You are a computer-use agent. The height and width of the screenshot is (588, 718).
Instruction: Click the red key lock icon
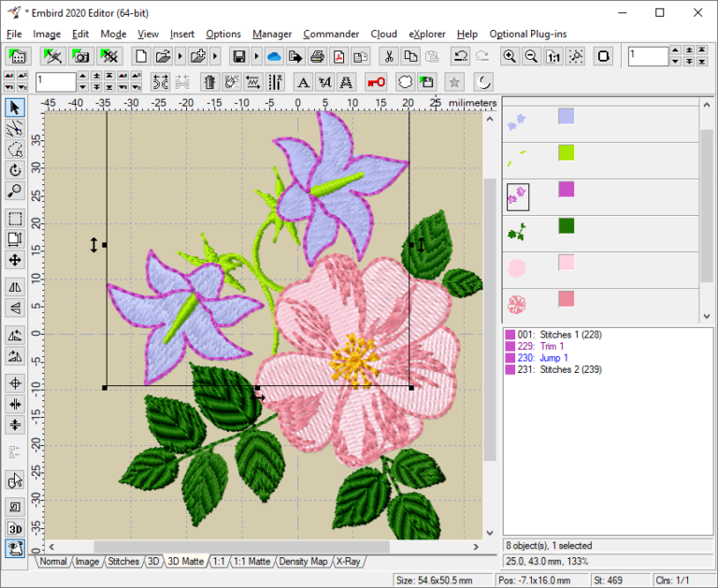click(x=376, y=82)
